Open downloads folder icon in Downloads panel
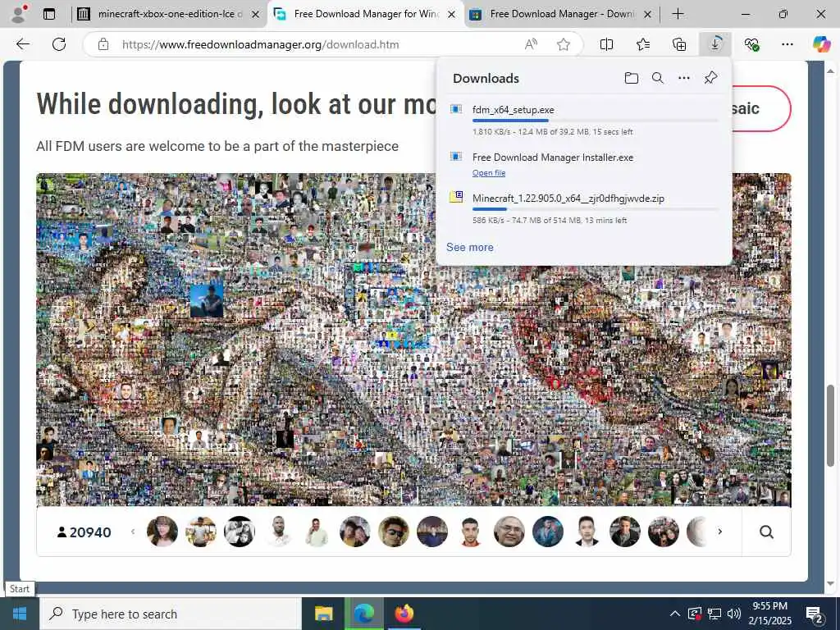Viewport: 840px width, 630px height. point(632,78)
